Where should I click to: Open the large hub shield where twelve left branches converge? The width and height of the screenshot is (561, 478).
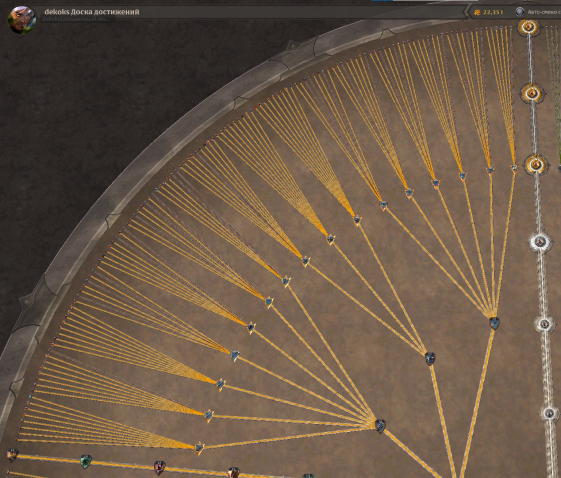[x=380, y=426]
